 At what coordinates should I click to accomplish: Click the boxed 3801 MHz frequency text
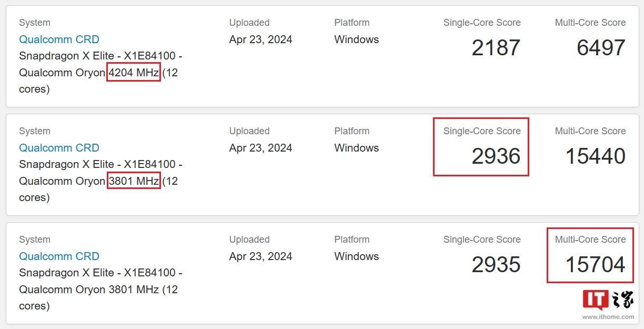(x=134, y=181)
